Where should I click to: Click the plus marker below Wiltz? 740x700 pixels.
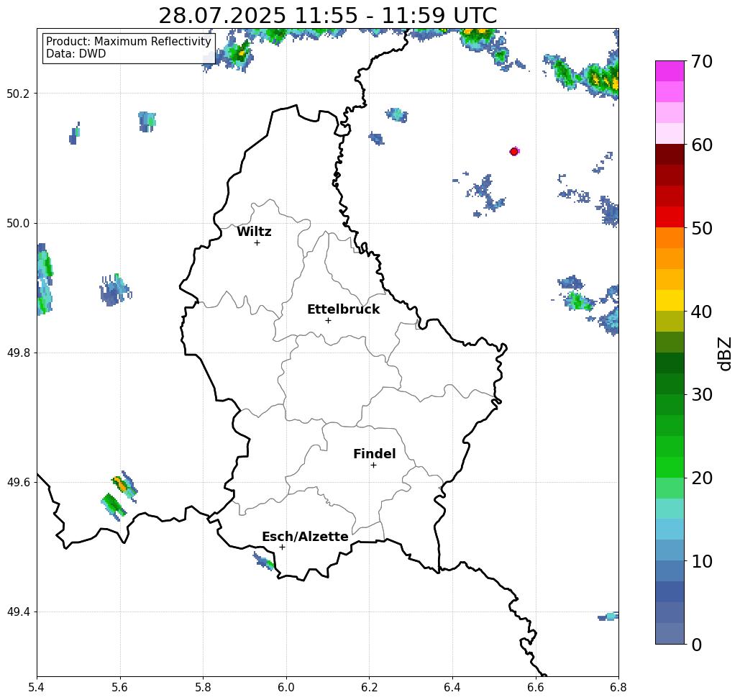pyautogui.click(x=257, y=243)
